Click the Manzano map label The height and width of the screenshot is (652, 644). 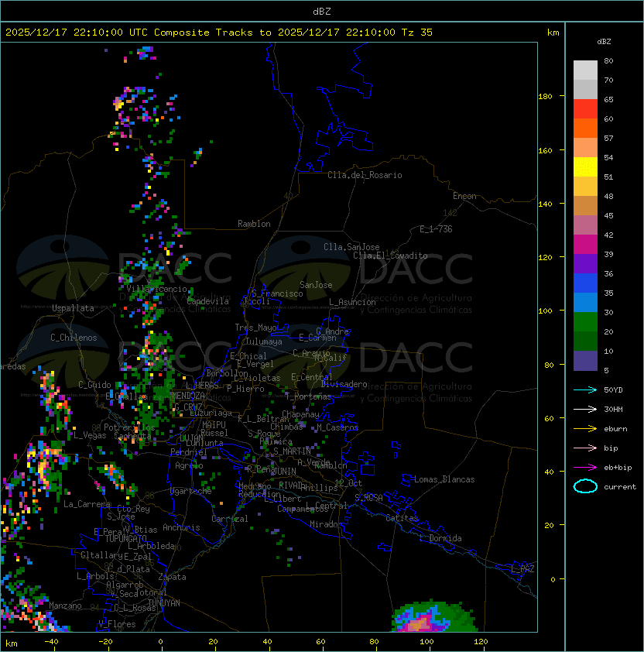click(x=65, y=606)
